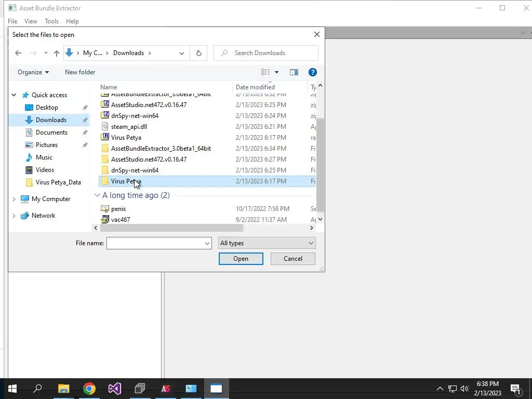The image size is (532, 399).
Task: Open the Help menu
Action: click(x=72, y=21)
